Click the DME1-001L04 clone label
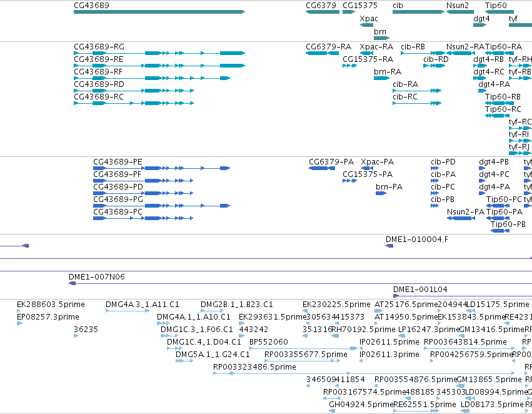 [x=420, y=290]
